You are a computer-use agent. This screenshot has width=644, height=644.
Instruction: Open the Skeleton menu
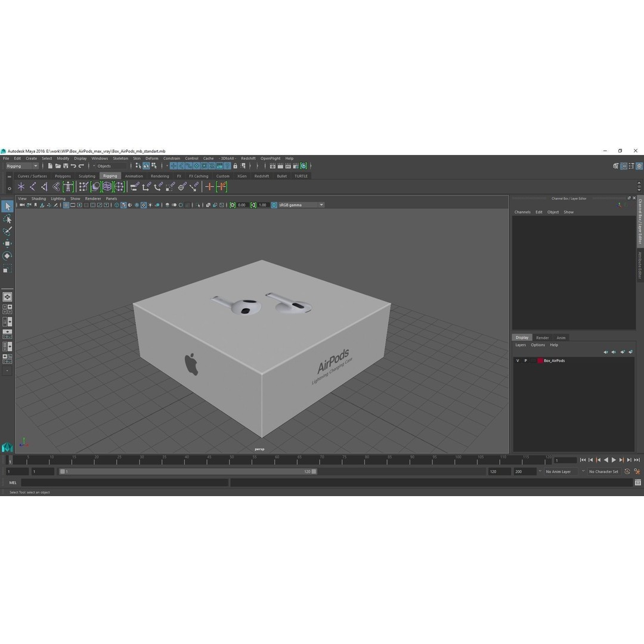click(x=120, y=158)
